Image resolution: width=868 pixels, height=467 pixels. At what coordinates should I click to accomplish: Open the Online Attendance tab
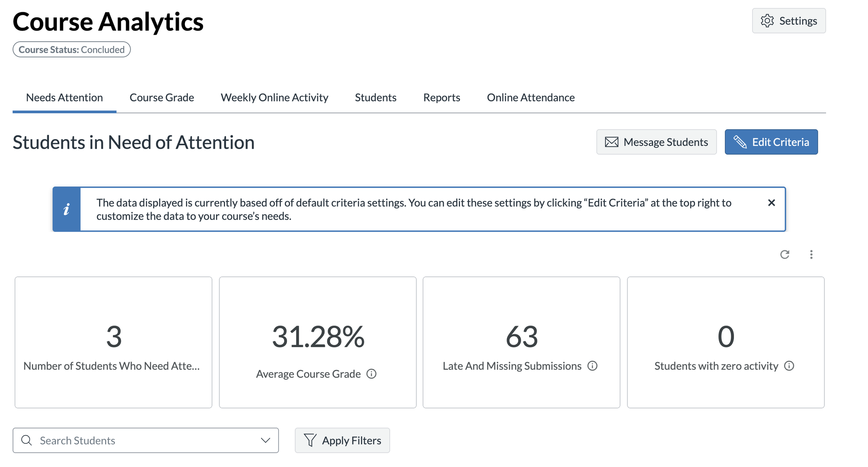coord(531,98)
